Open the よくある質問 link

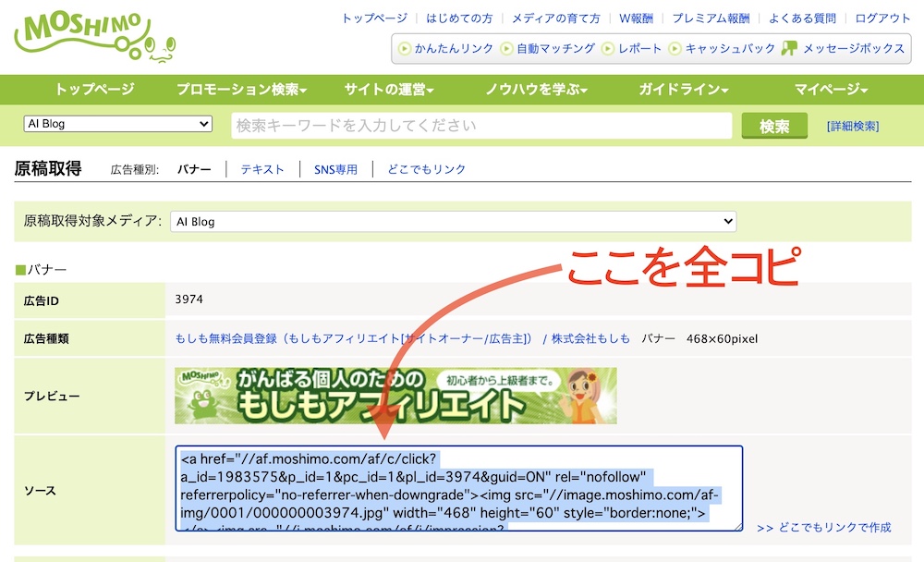(x=803, y=18)
